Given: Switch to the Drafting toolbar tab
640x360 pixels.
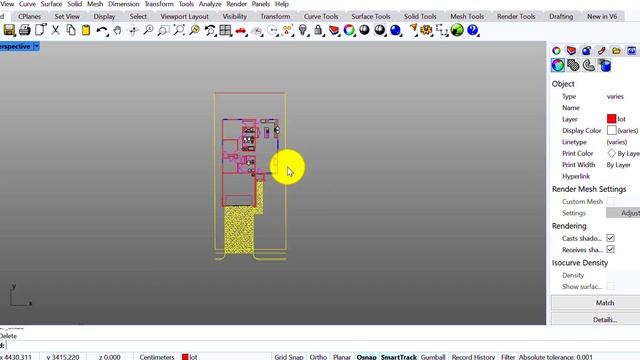Looking at the screenshot, I should point(561,16).
